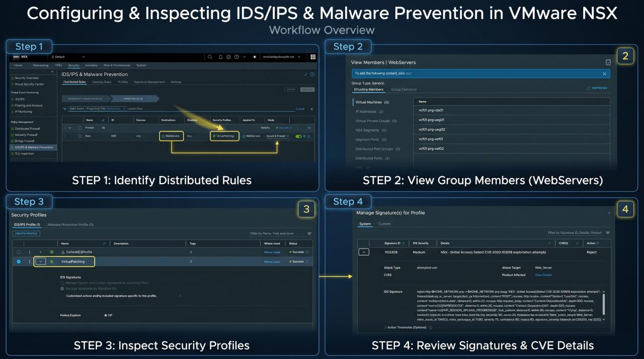Select IP Addresses (2) in member categories
The width and height of the screenshot is (644, 359).
[369, 112]
